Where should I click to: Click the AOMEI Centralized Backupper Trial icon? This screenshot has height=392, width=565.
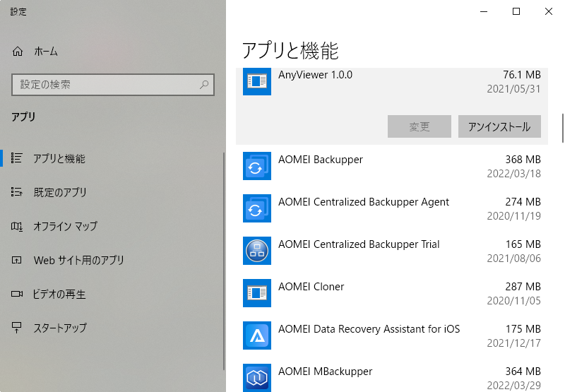click(x=257, y=251)
